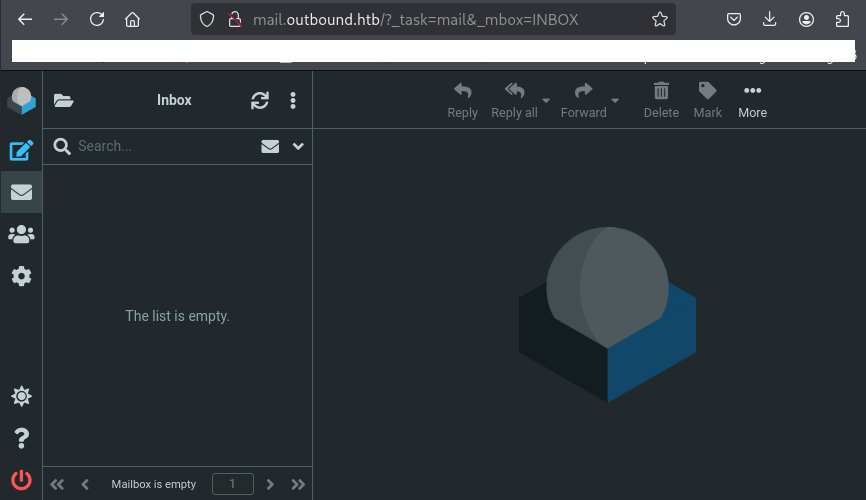This screenshot has width=866, height=500.
Task: Bookmark this page with the star icon
Action: [x=660, y=19]
